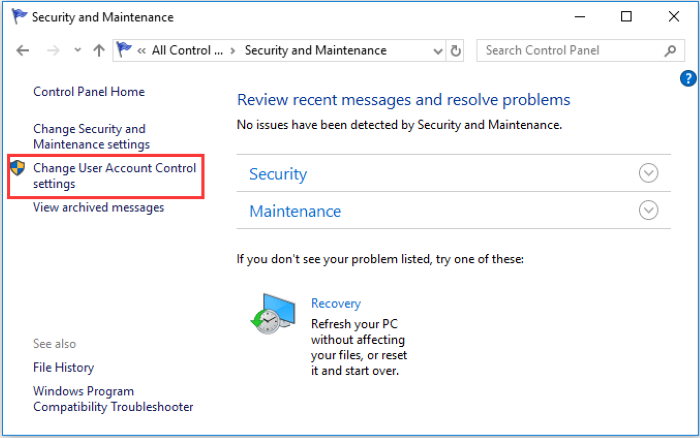
Task: Open the Recovery link
Action: [336, 304]
